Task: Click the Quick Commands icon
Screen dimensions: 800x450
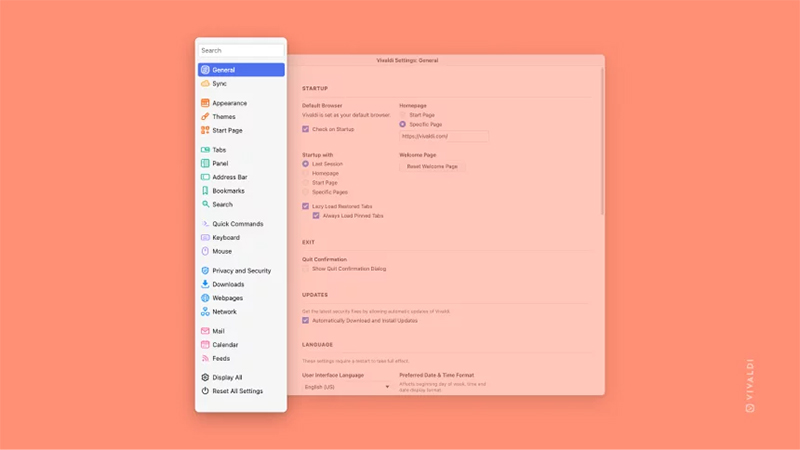Action: tap(205, 224)
